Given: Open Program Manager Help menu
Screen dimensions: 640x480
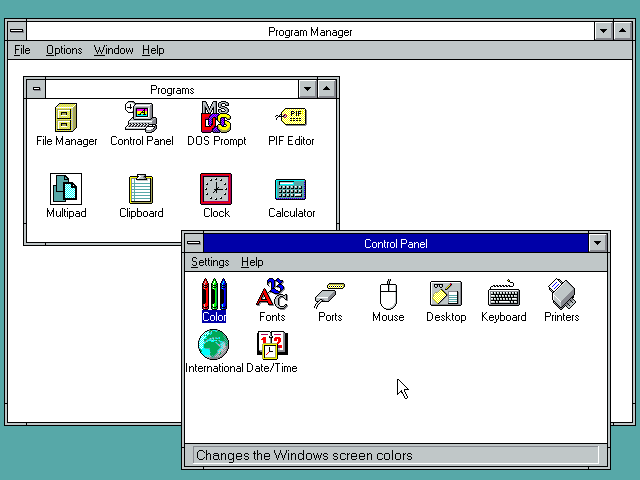Looking at the screenshot, I should point(153,50).
